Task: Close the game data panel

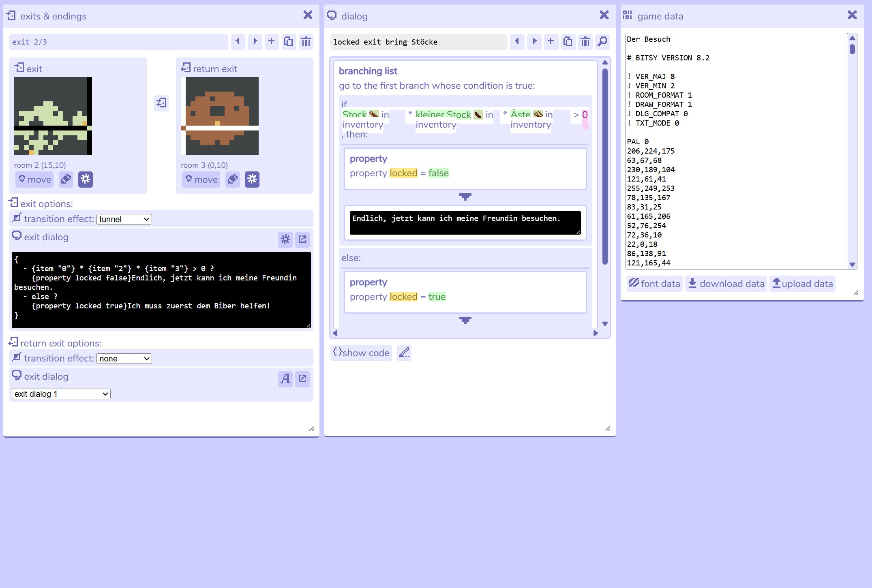Action: point(853,15)
